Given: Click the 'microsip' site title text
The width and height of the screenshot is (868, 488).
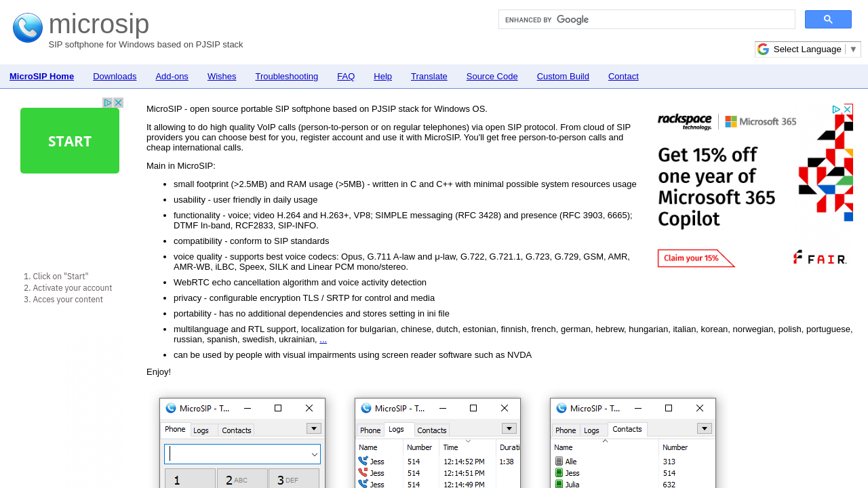Looking at the screenshot, I should point(99,24).
